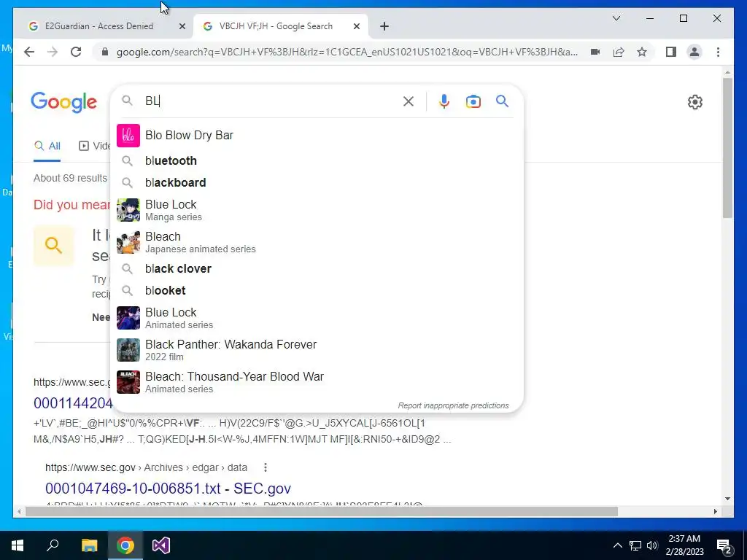Open the volume control in tray

point(652,545)
